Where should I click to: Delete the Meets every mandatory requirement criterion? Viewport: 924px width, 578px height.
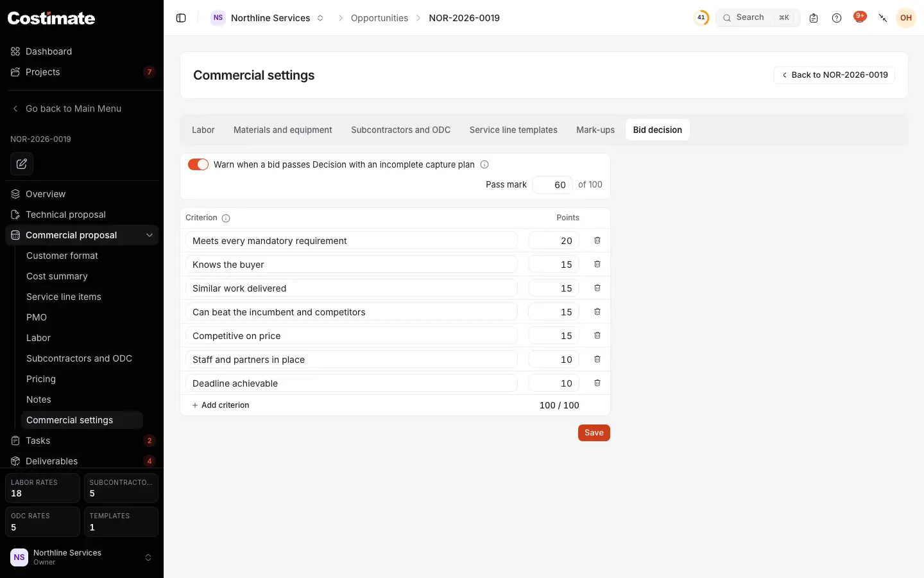tap(597, 240)
